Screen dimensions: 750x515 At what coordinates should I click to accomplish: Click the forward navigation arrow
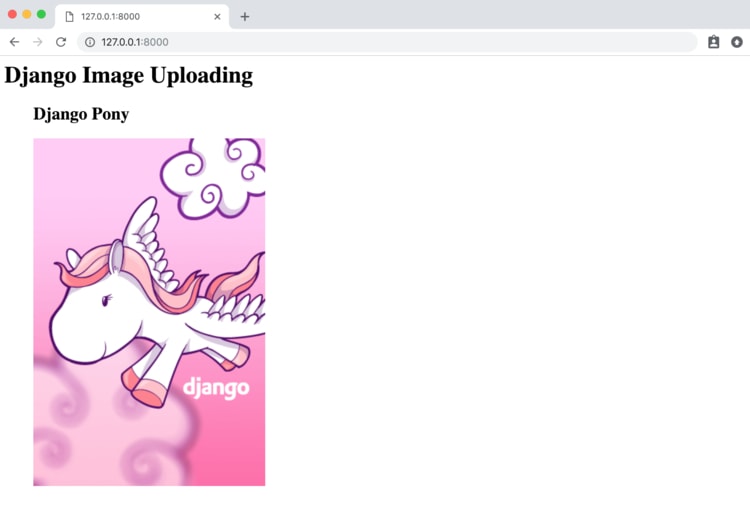(37, 42)
